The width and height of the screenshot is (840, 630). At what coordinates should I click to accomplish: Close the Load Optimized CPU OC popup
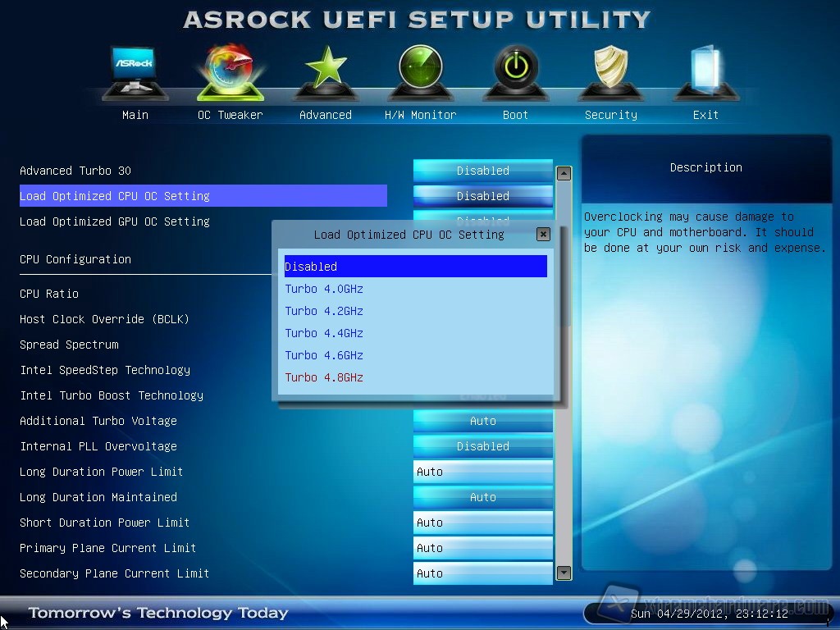[x=543, y=235]
